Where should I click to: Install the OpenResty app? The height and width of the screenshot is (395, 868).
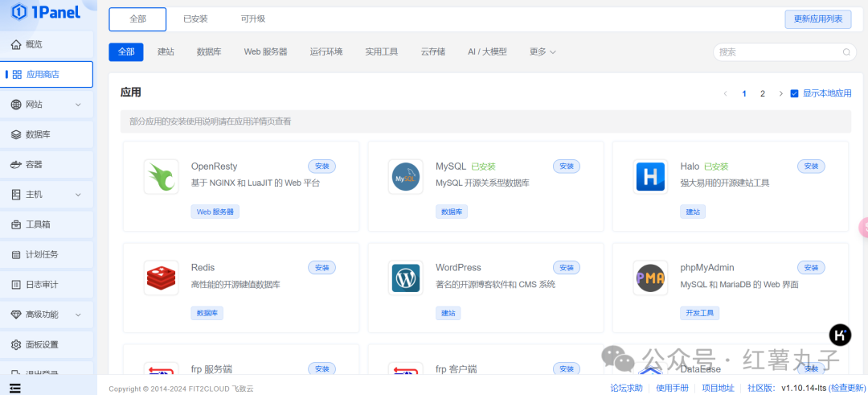tap(321, 167)
